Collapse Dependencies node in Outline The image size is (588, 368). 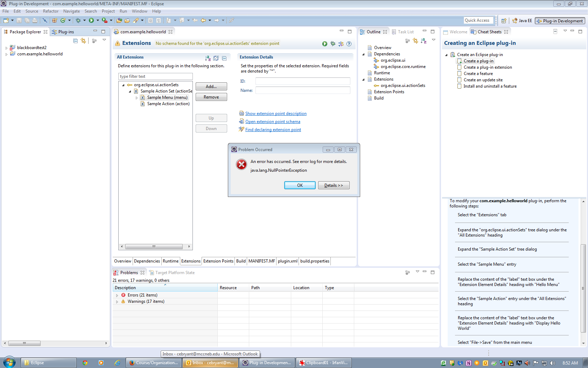pyautogui.click(x=363, y=54)
